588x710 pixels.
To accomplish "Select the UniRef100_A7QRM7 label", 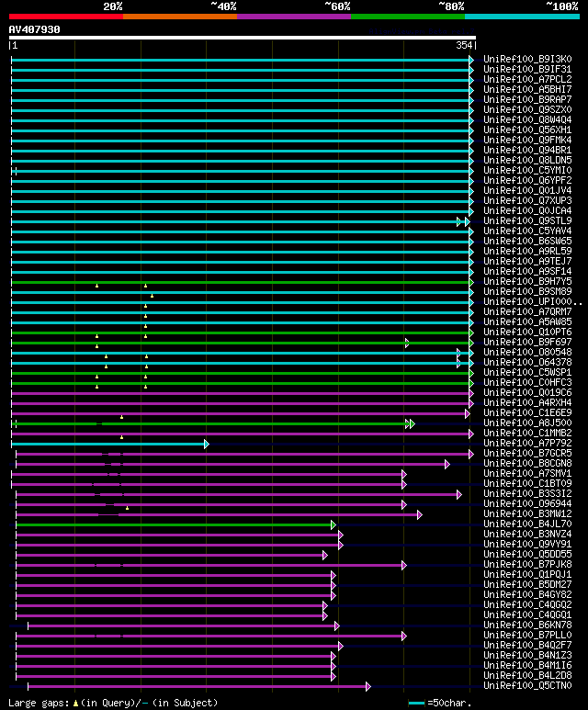I will [527, 312].
